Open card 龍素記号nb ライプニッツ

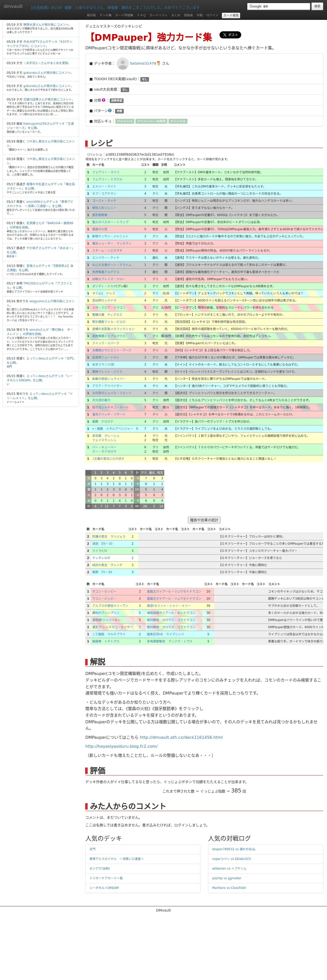tap(166, 634)
